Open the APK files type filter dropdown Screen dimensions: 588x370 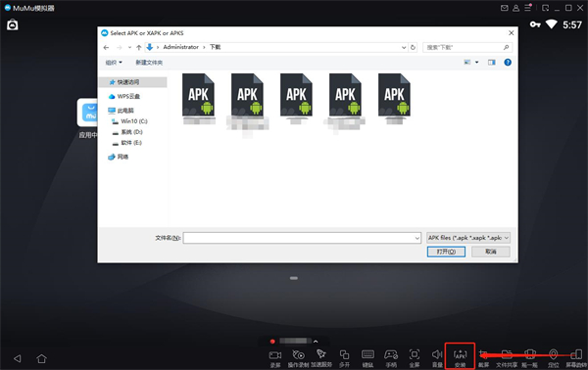click(468, 238)
